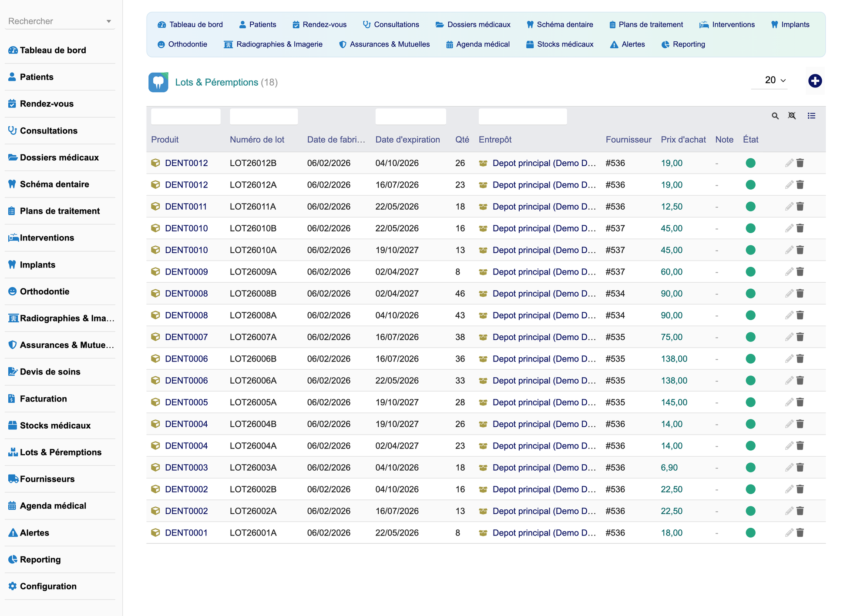This screenshot has width=847, height=616.
Task: Delete lot LOT26007A with trash icon
Action: coord(800,337)
